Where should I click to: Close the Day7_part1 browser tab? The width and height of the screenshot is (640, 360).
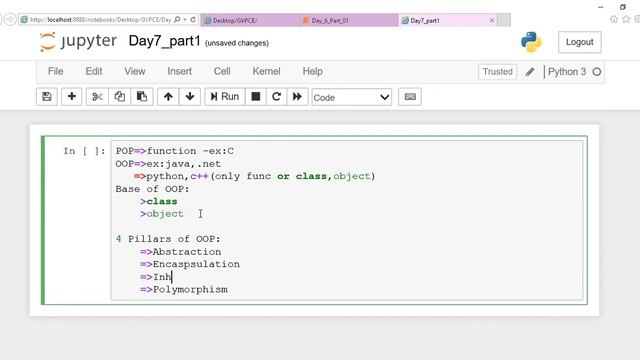pyautogui.click(x=492, y=20)
